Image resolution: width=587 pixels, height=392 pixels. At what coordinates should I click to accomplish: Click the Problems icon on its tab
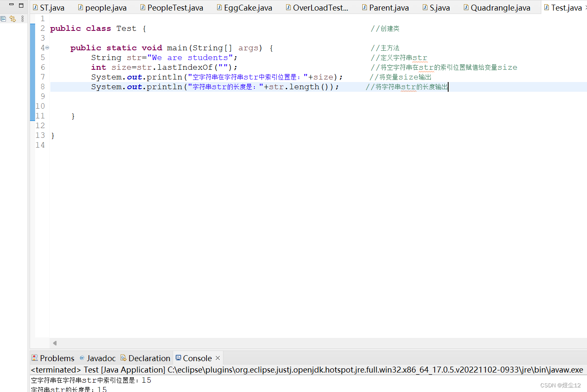[35, 358]
